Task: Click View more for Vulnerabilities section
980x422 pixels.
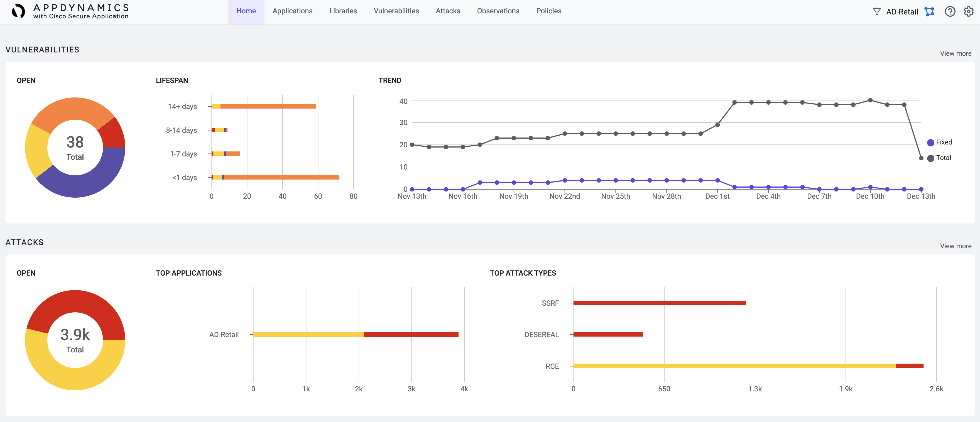Action: [955, 53]
